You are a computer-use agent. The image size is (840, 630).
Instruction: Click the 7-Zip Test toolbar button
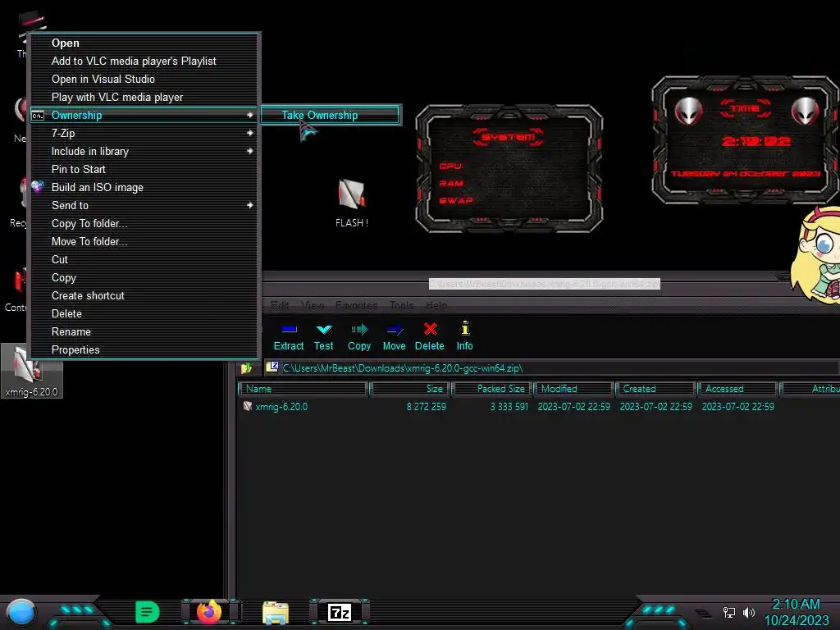pyautogui.click(x=323, y=337)
